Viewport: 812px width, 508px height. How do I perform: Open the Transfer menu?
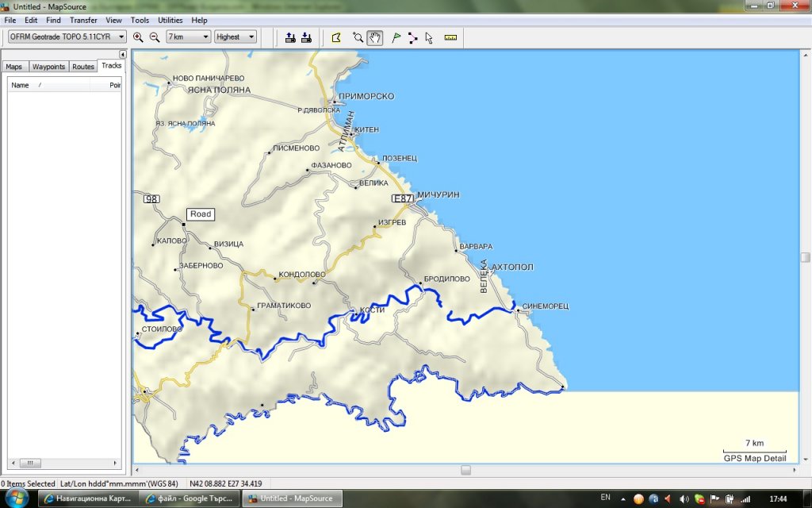(83, 20)
